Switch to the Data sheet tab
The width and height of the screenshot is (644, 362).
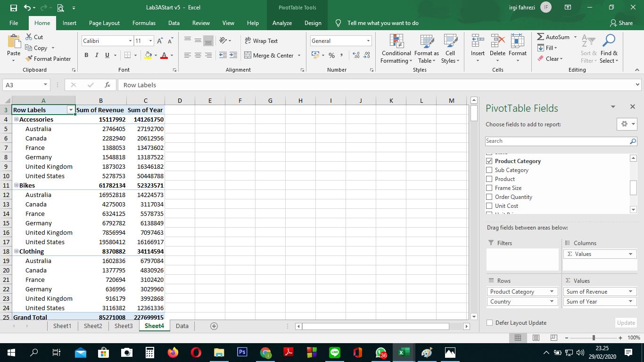(182, 326)
